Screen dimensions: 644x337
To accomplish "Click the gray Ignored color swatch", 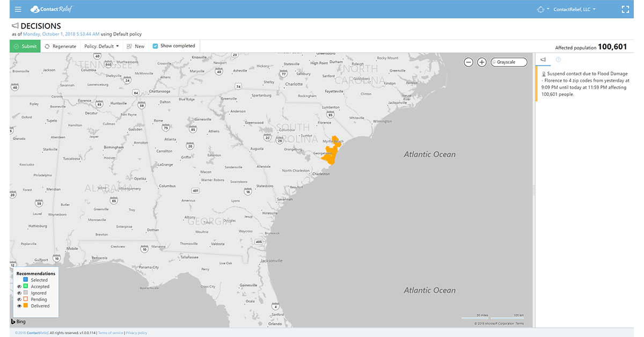I will coord(26,293).
